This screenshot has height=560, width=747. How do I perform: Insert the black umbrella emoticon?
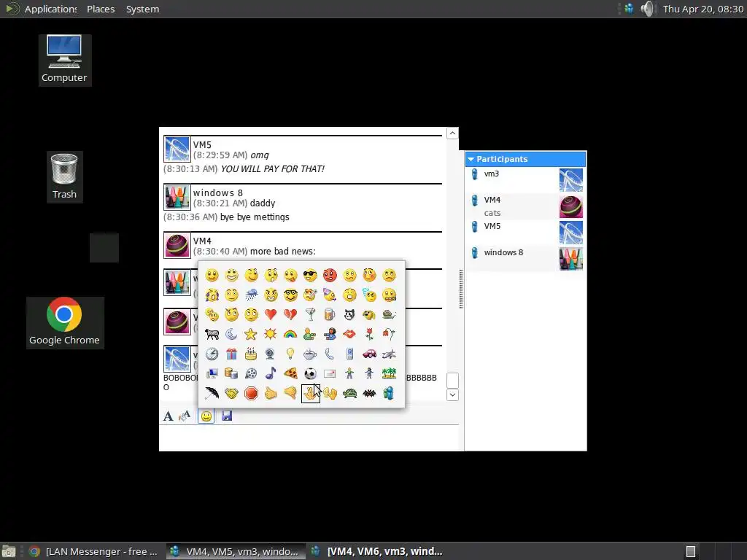pos(212,393)
